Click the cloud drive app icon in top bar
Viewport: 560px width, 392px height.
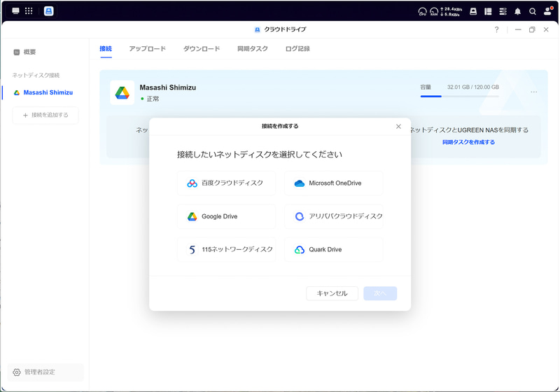48,11
